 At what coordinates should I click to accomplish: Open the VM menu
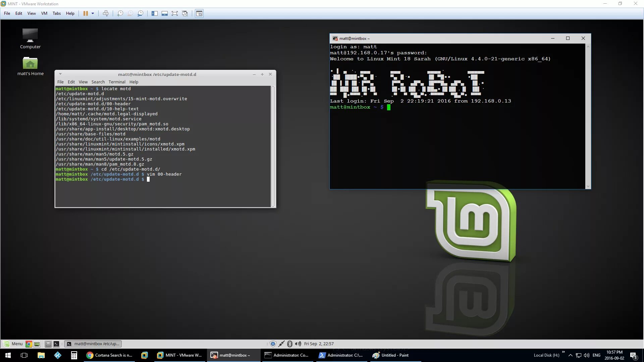click(x=44, y=13)
